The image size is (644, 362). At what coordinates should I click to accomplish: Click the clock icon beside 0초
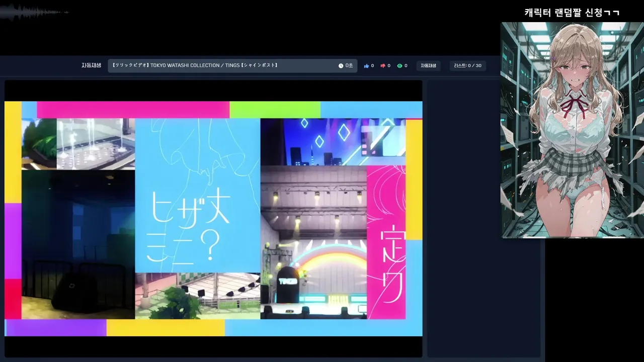pyautogui.click(x=341, y=66)
